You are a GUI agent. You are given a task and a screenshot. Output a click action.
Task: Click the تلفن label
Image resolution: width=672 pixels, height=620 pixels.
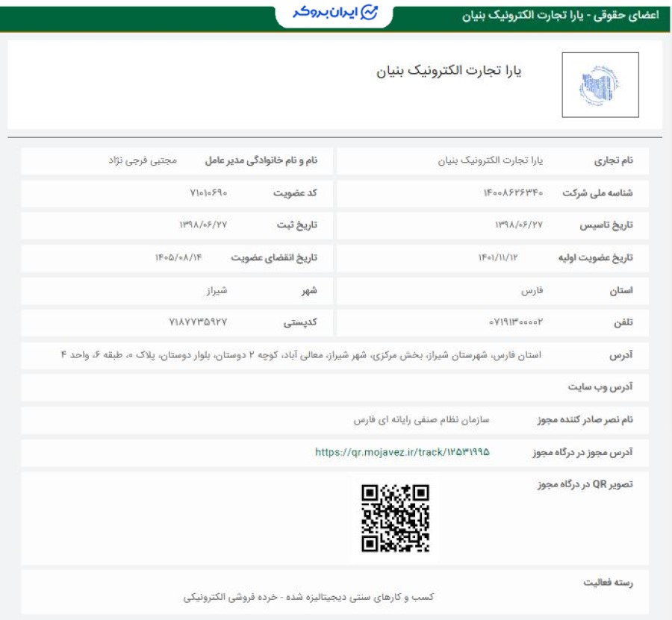pos(623,322)
